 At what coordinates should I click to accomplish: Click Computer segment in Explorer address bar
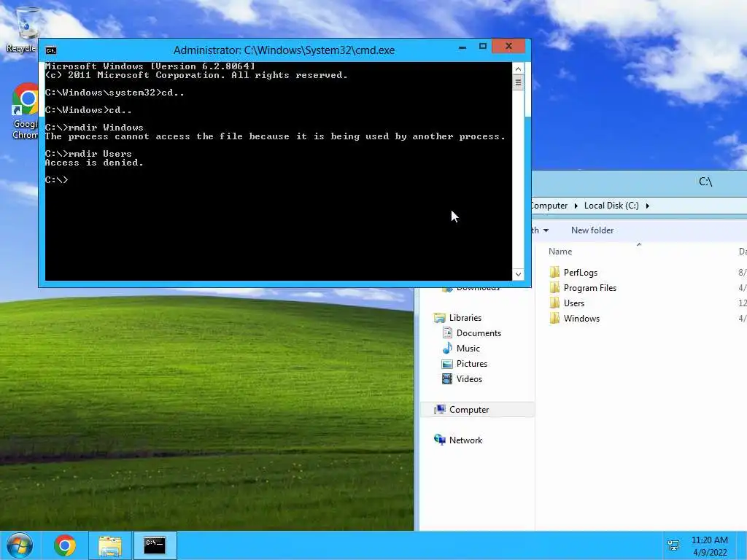[549, 206]
